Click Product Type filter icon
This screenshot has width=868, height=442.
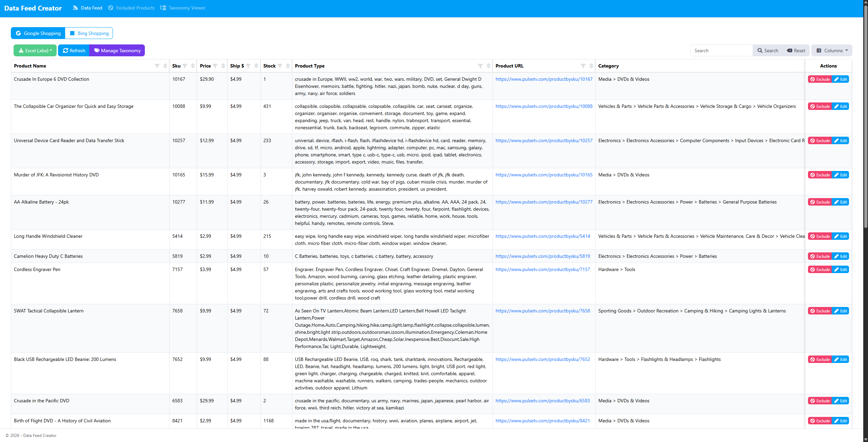[480, 66]
